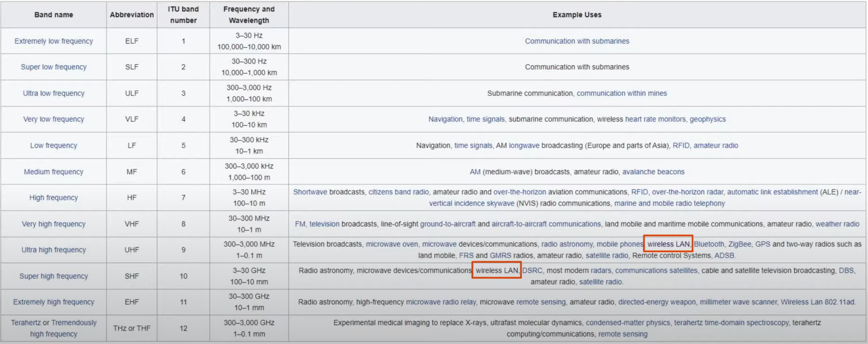Open the "Super low frequency" link
Viewport: 868px width, 344px height.
pos(53,67)
